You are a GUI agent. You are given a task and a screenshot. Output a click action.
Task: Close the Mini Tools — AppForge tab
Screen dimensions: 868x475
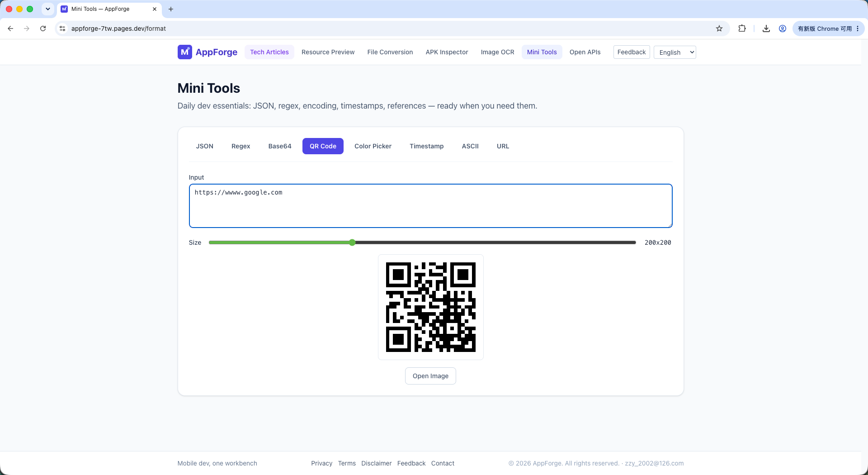(x=155, y=9)
